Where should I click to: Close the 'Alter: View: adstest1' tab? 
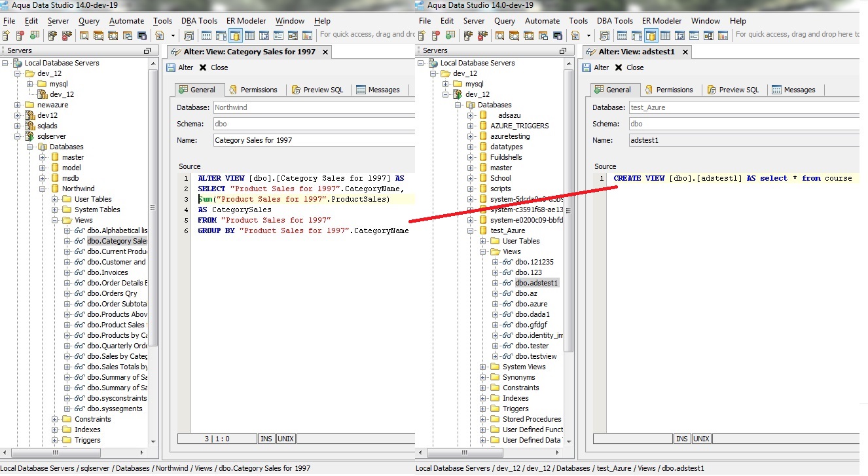[x=685, y=52]
